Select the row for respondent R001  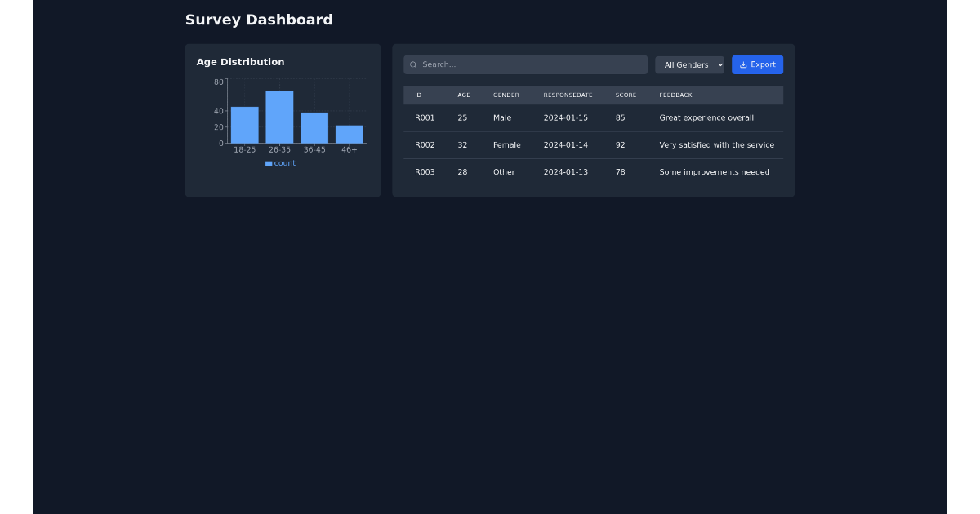[x=572, y=117]
